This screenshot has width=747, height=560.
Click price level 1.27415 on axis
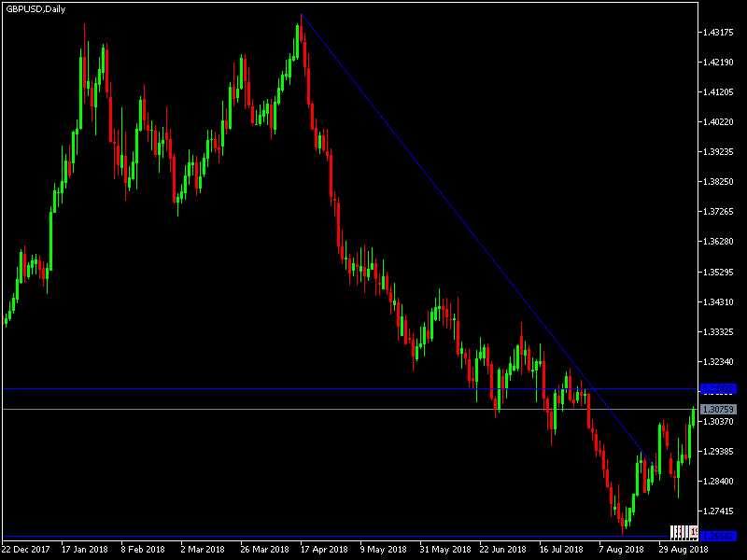point(718,511)
